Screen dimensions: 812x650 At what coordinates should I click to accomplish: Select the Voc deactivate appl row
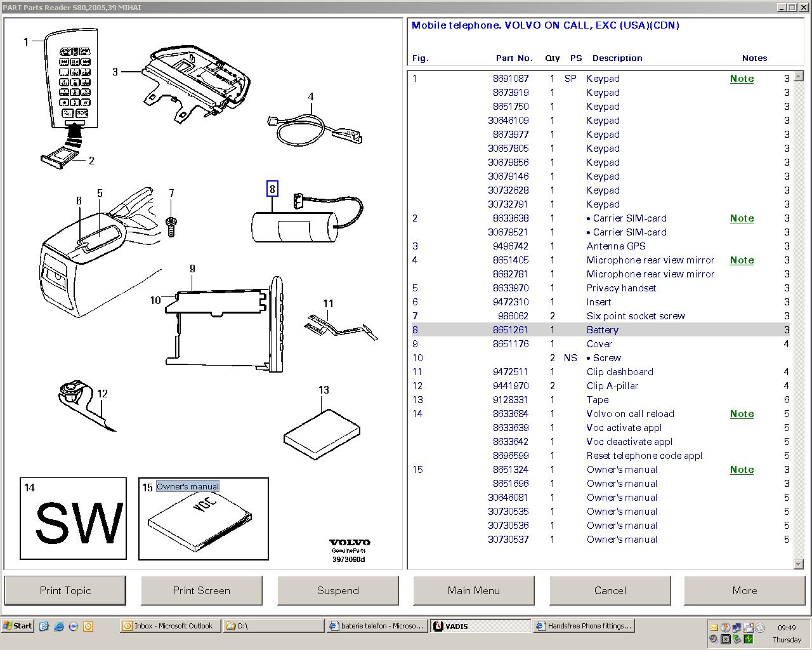pyautogui.click(x=601, y=442)
